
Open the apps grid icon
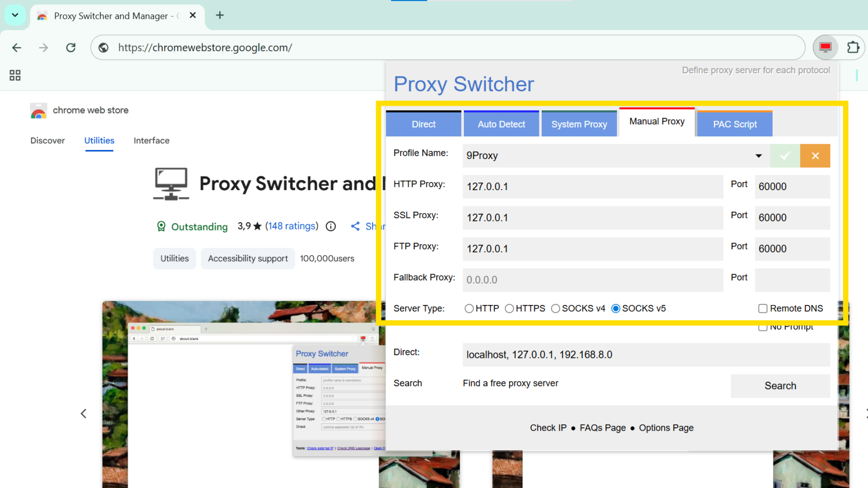15,75
